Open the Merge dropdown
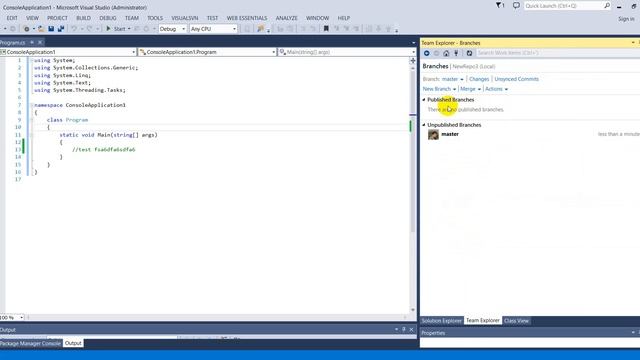640x360 pixels. [470, 89]
